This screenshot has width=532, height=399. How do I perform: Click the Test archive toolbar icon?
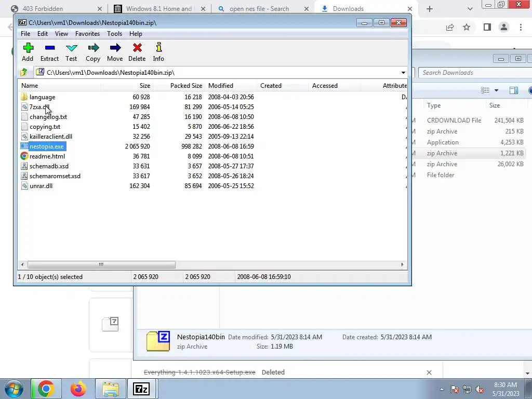pyautogui.click(x=71, y=48)
